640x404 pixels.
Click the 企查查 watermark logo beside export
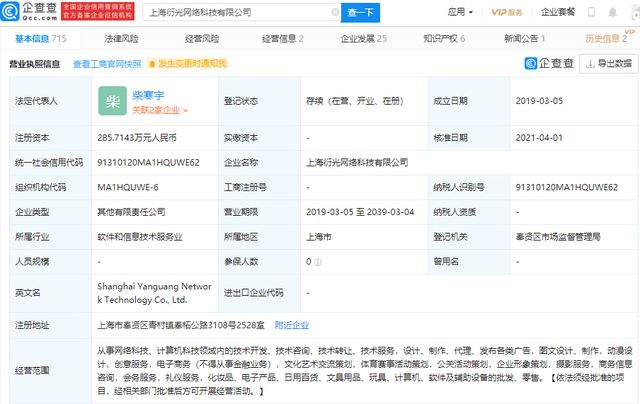pos(549,63)
